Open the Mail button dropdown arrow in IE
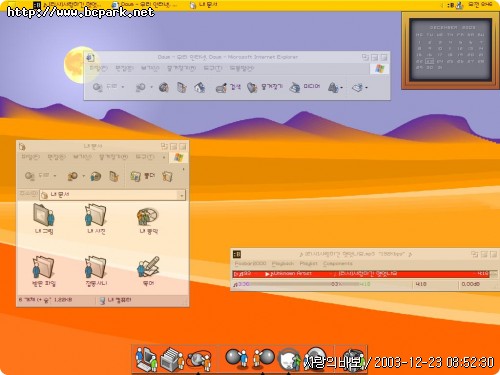 point(342,88)
